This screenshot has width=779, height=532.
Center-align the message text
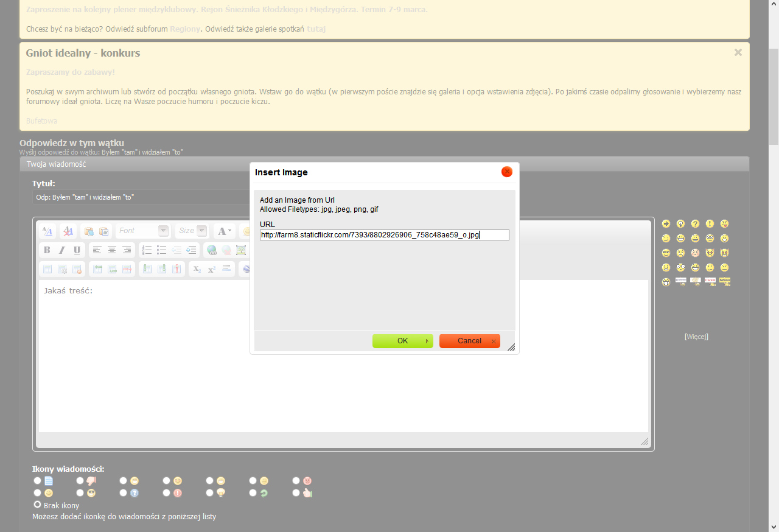(x=112, y=250)
